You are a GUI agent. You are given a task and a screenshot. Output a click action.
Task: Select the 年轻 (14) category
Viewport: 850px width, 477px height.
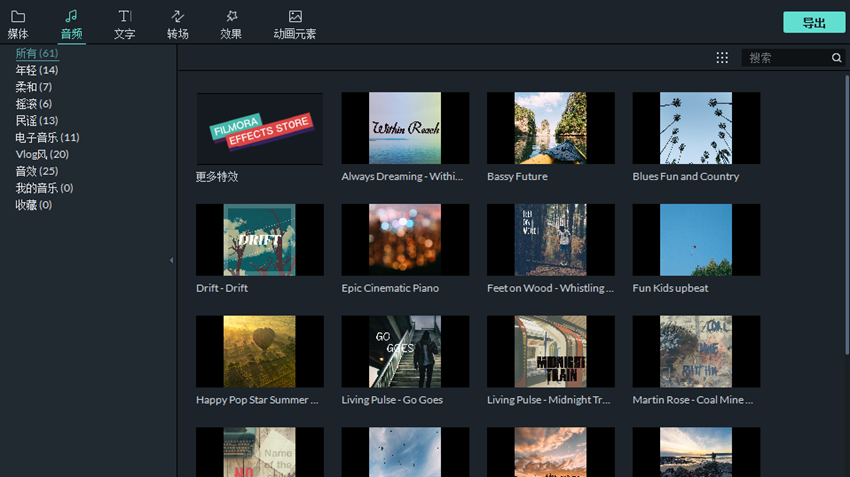37,70
